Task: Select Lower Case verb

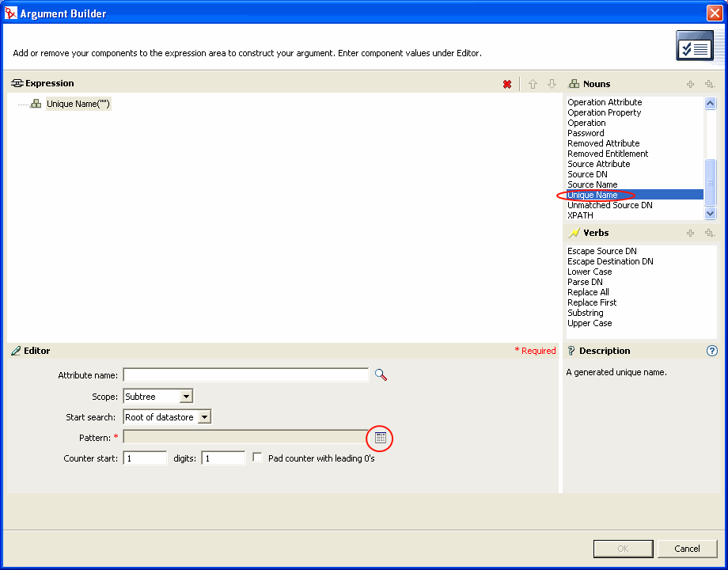Action: click(x=590, y=272)
